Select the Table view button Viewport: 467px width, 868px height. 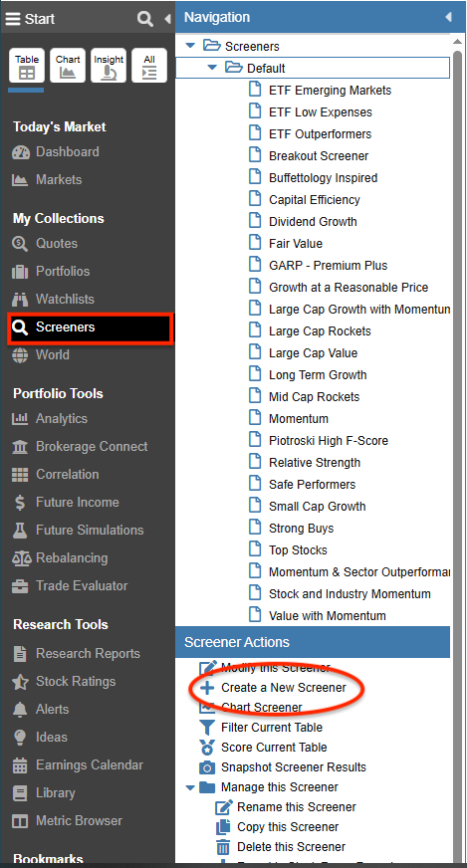27,66
